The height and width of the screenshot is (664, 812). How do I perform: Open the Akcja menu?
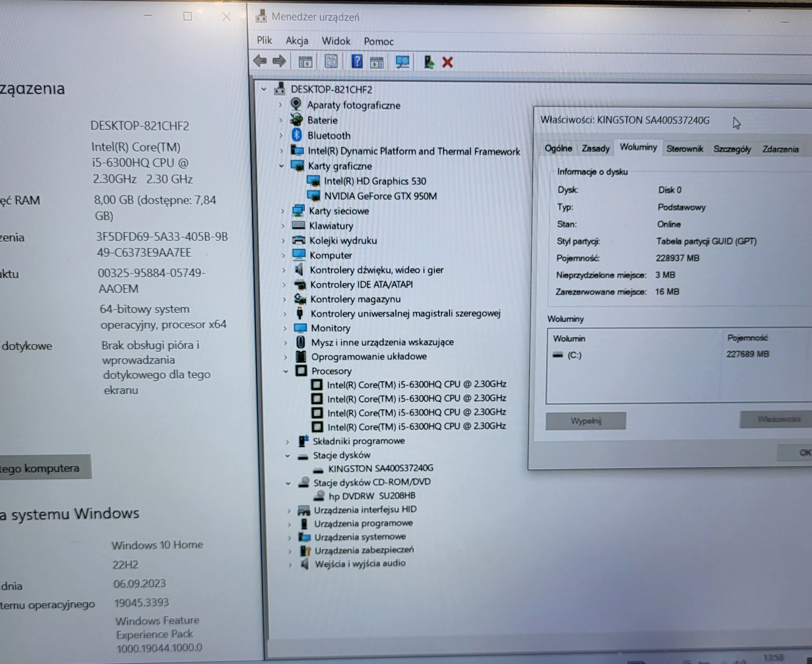click(297, 41)
